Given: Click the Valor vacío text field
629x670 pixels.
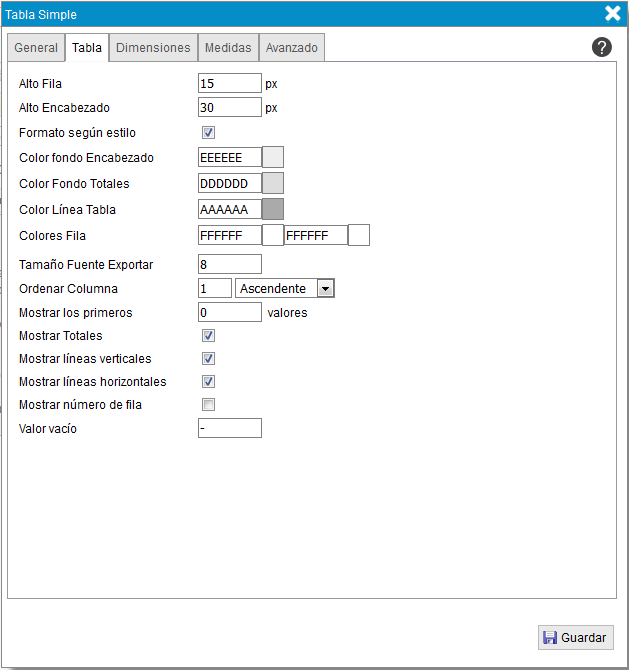Looking at the screenshot, I should [230, 428].
